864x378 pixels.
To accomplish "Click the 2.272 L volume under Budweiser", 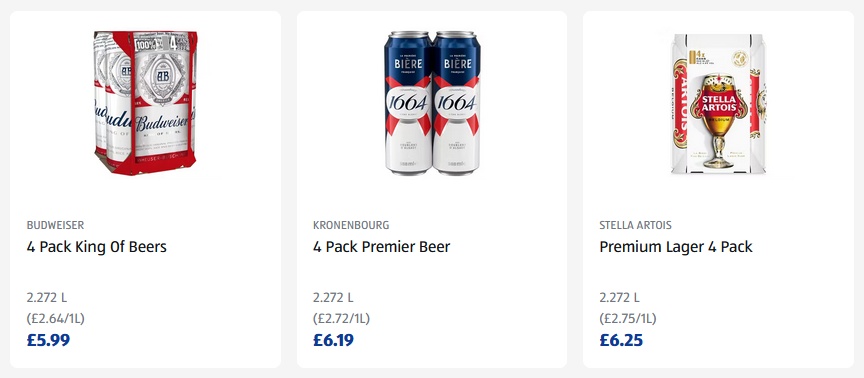I will (x=47, y=298).
